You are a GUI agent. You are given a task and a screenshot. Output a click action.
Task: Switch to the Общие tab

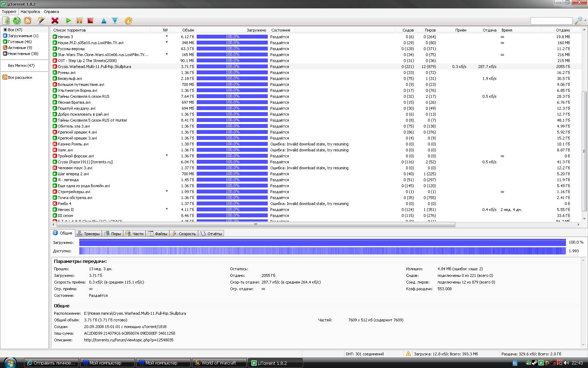63,233
